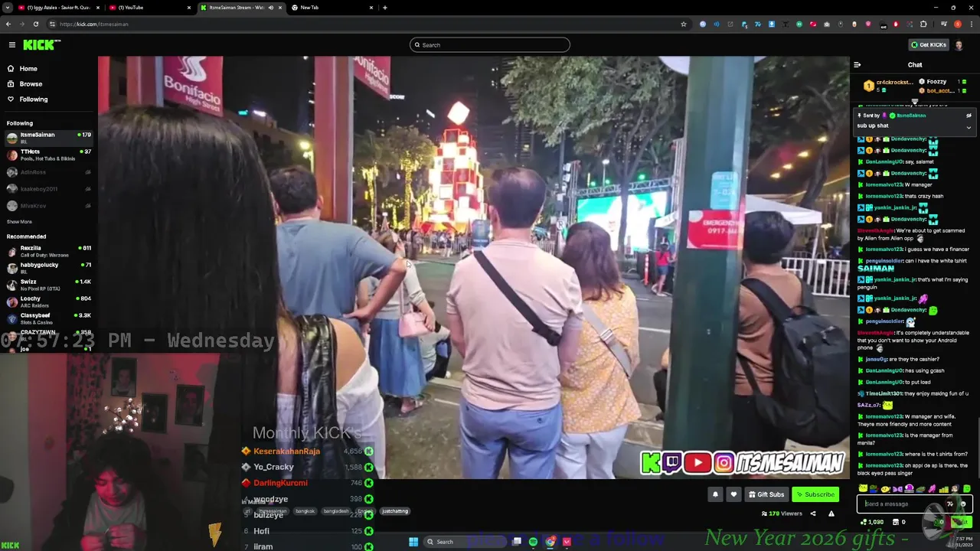980x551 pixels.
Task: Open the Chrome profile avatar in toolbar
Action: (x=958, y=24)
